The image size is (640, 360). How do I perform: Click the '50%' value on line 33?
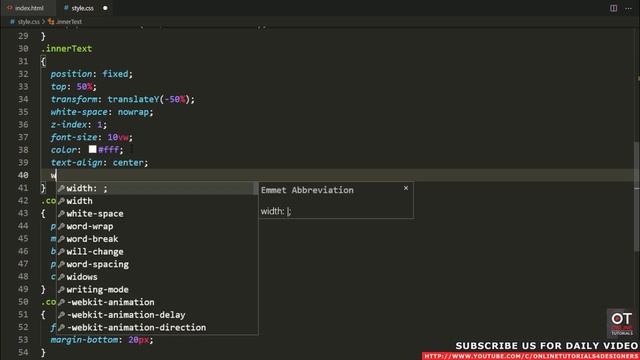point(84,87)
